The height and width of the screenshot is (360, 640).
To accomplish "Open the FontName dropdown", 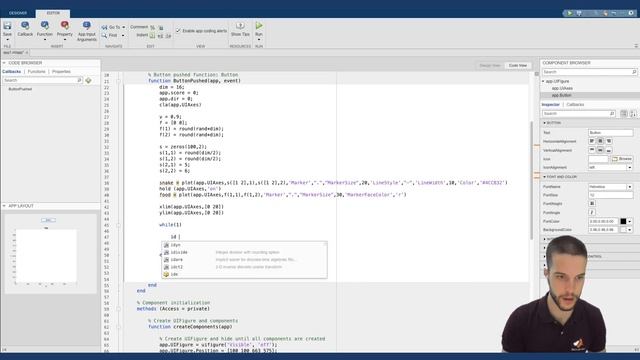I will tap(629, 187).
